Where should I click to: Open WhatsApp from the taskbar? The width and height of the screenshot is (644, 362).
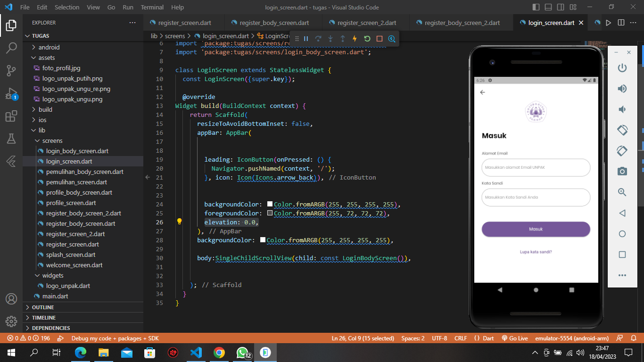[x=242, y=352]
